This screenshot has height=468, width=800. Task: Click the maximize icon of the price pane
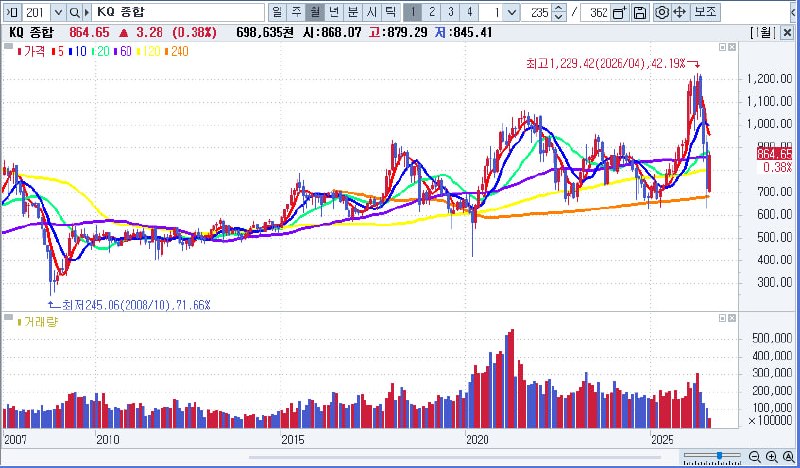722,47
